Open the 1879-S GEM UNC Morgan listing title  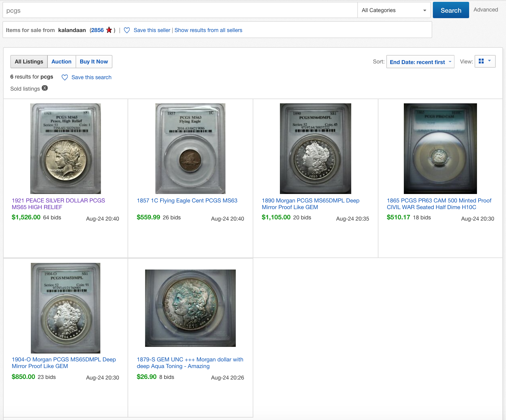(190, 363)
